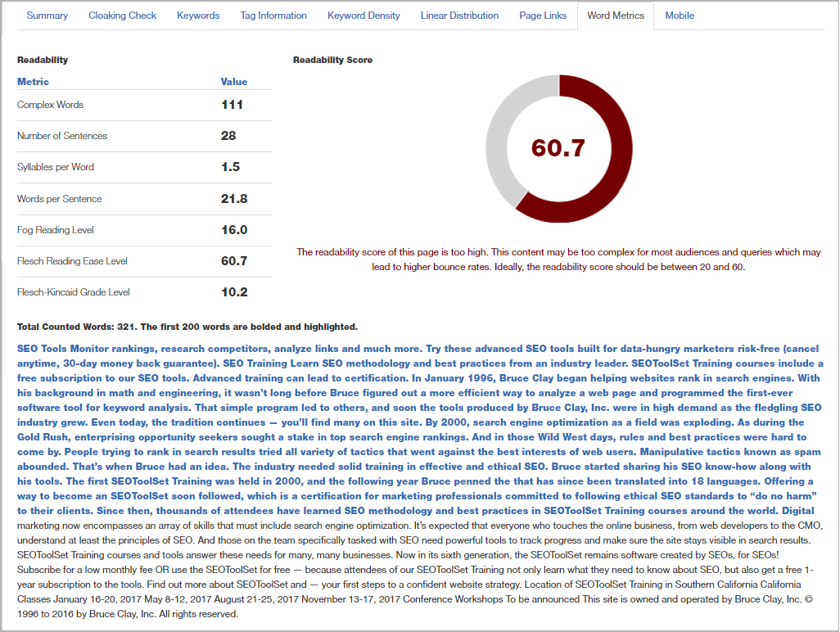
Task: Click the active Word Metrics tab
Action: click(616, 16)
